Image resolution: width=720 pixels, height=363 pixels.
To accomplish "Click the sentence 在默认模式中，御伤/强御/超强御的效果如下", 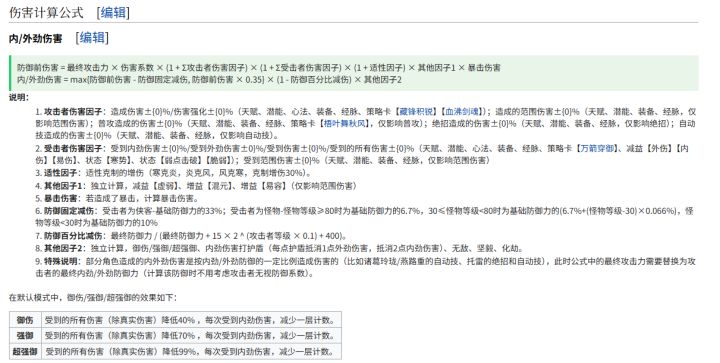I will 92,297.
